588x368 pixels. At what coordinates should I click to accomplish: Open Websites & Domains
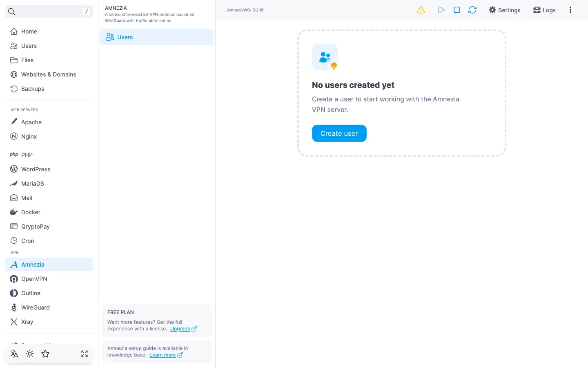tap(49, 74)
